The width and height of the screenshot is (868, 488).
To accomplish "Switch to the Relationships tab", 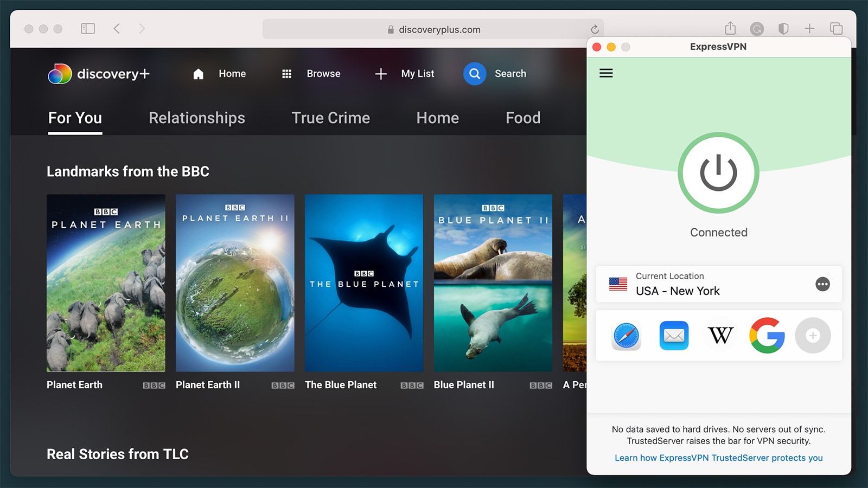I will 197,118.
